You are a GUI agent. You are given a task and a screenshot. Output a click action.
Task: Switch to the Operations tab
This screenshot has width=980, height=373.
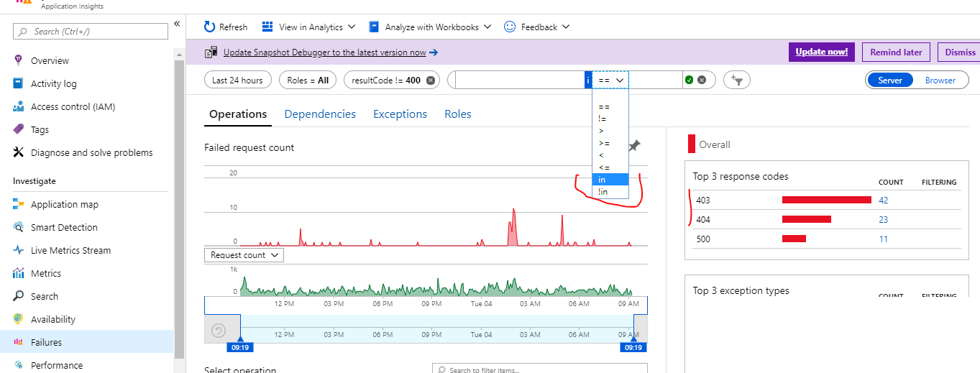coord(238,114)
